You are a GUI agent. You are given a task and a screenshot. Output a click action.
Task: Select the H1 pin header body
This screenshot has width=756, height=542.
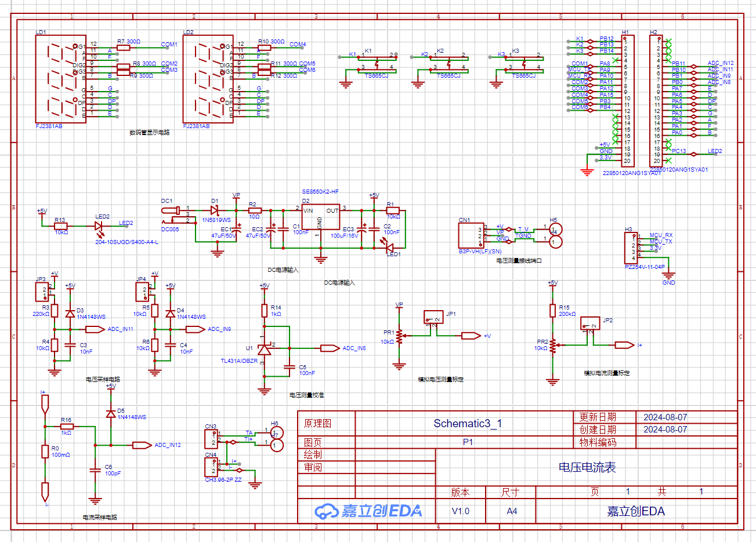coord(628,101)
